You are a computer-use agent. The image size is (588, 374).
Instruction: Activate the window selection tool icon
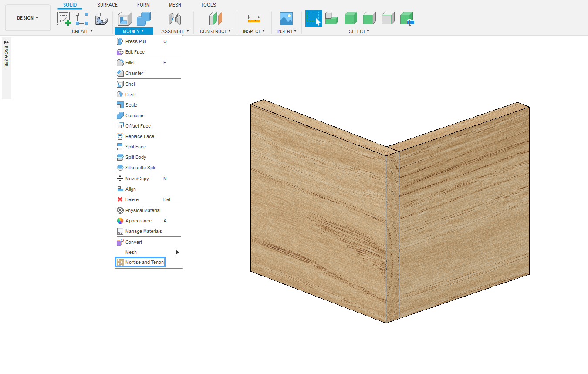coord(313,19)
